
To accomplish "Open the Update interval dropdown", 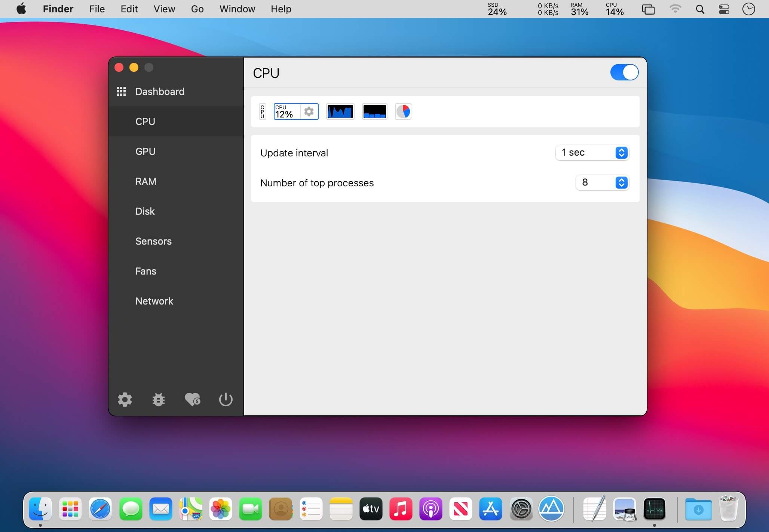I will click(x=592, y=153).
